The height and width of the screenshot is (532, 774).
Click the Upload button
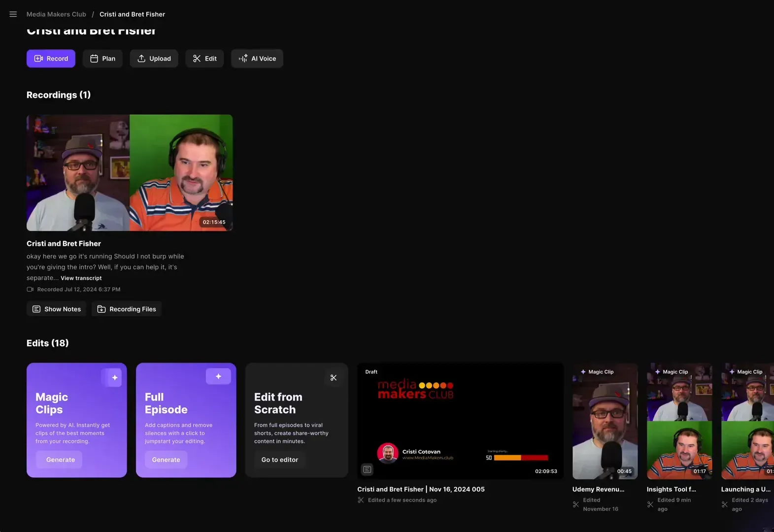154,59
